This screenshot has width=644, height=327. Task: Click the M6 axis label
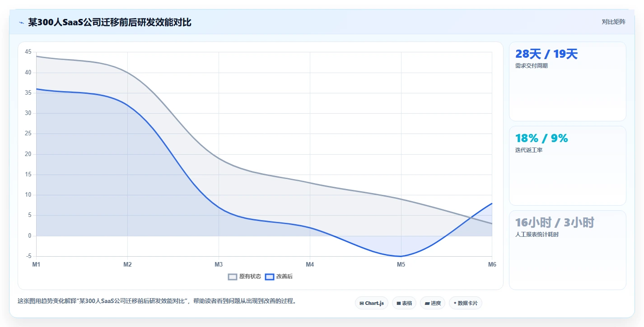492,265
